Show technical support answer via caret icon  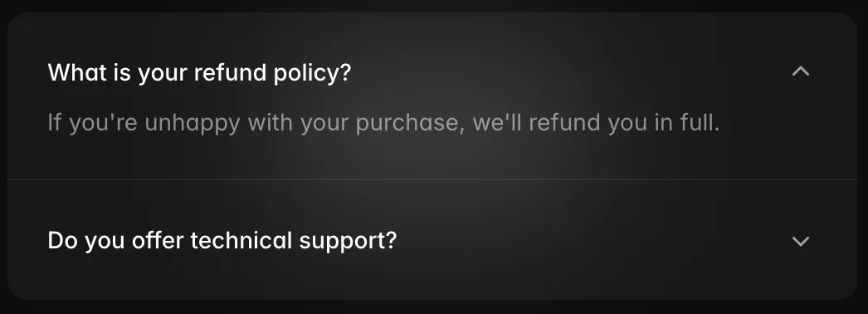tap(801, 242)
